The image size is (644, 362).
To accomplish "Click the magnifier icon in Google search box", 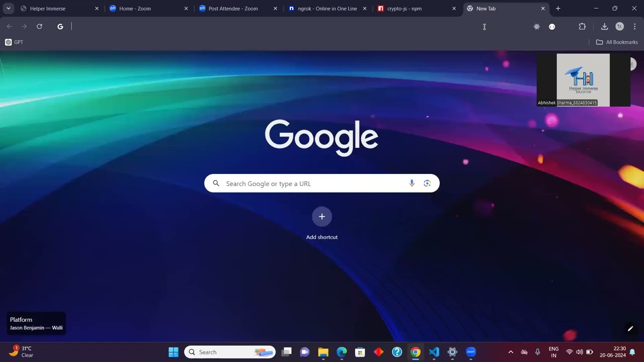I will [x=216, y=184].
